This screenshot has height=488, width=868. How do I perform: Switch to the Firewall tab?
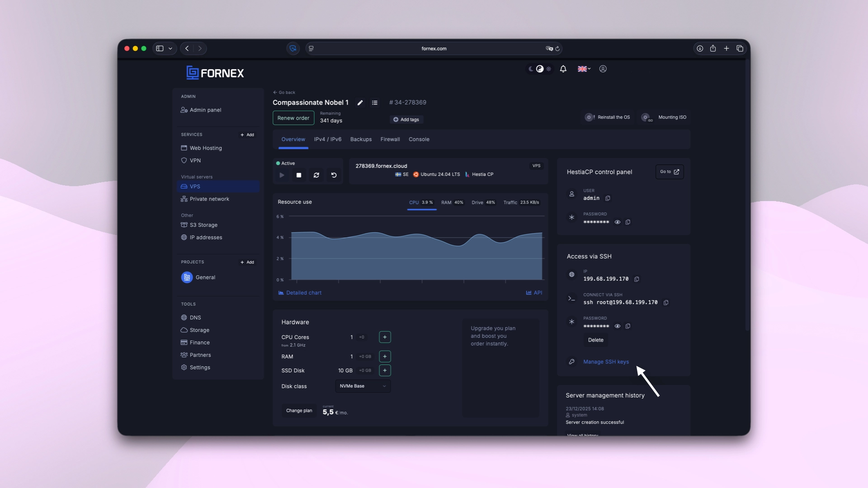pyautogui.click(x=390, y=139)
